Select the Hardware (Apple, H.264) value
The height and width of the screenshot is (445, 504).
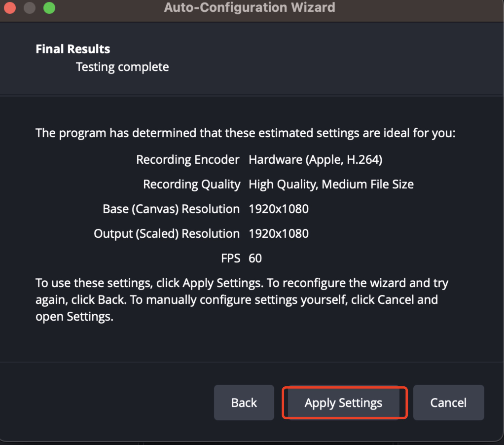[316, 159]
